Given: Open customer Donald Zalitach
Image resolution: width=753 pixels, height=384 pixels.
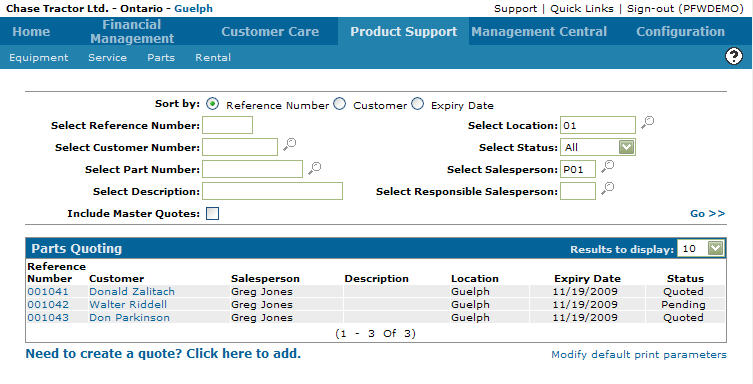Looking at the screenshot, I should (x=132, y=291).
